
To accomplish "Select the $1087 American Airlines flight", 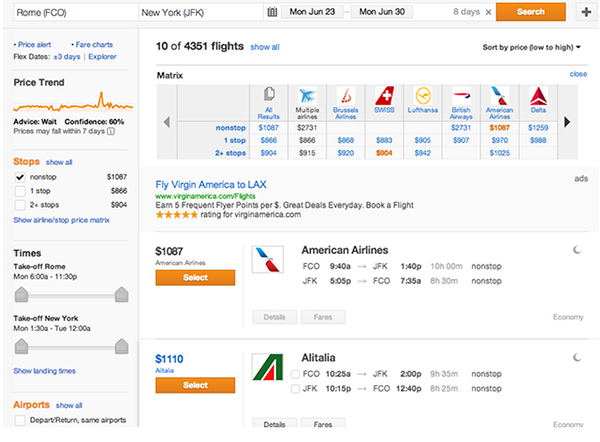I will click(195, 277).
